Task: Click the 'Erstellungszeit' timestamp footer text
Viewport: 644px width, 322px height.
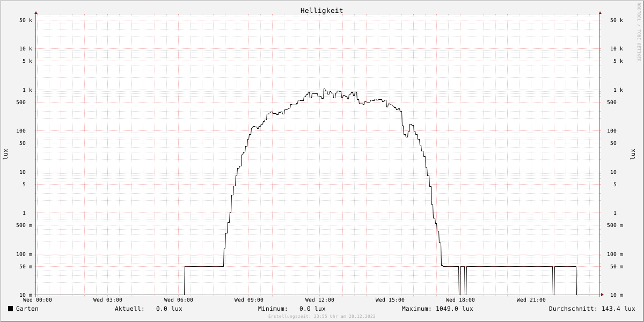Action: coord(322,316)
